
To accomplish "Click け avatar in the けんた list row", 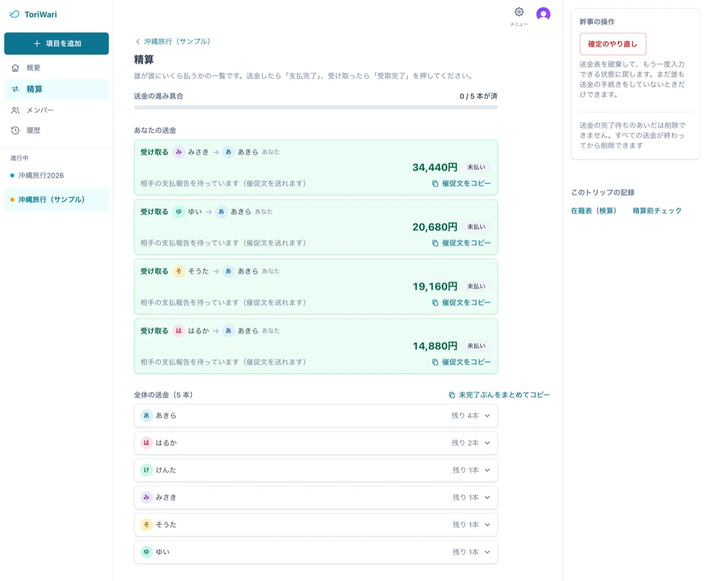I will coord(146,470).
